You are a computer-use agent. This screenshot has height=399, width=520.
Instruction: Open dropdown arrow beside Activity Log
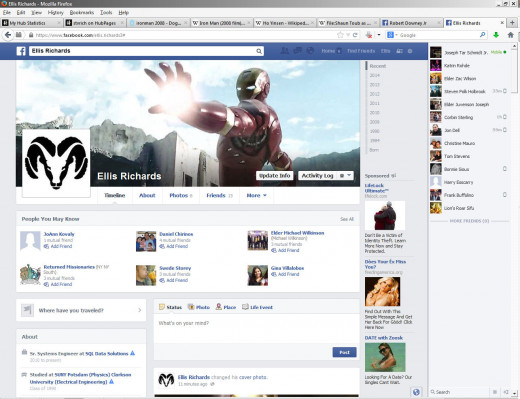coord(349,175)
